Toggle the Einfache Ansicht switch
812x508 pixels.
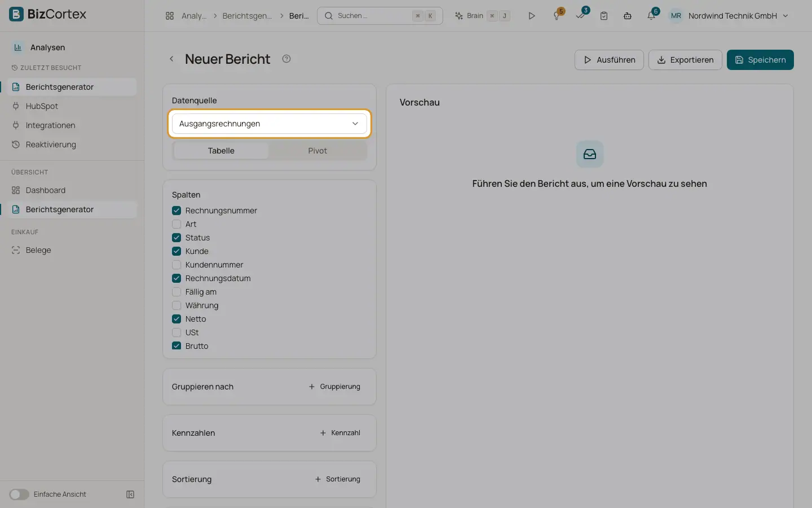19,494
